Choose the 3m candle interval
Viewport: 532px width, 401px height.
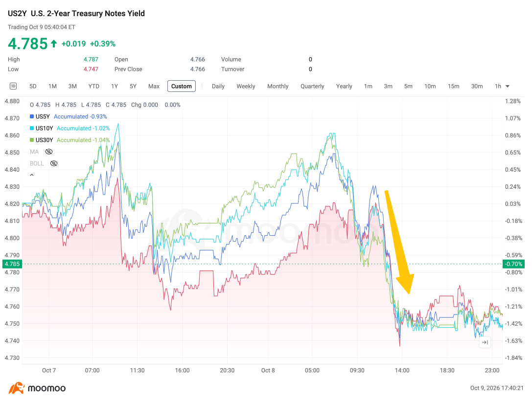tap(388, 86)
